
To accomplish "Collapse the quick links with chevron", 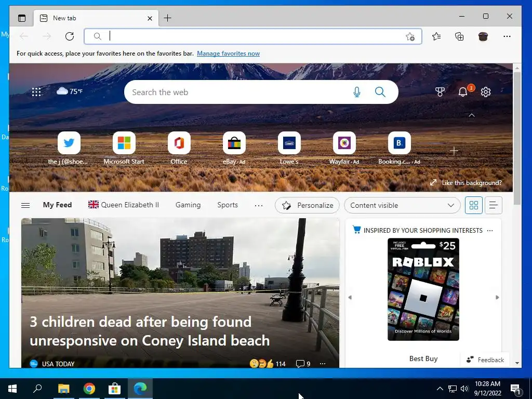I will pyautogui.click(x=472, y=115).
